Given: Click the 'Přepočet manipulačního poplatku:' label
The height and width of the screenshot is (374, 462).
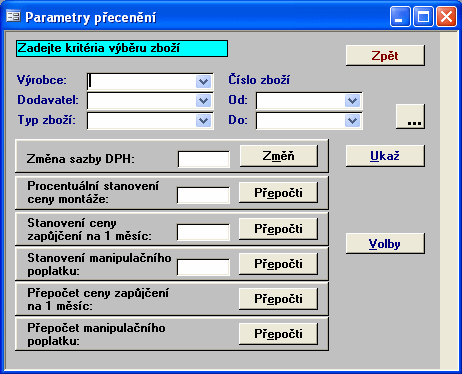Looking at the screenshot, I should (x=96, y=334).
